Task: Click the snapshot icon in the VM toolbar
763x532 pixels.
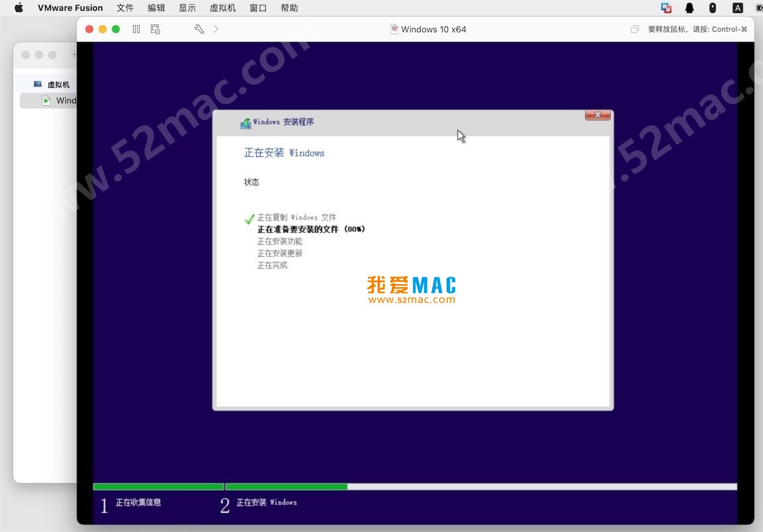Action: [x=156, y=29]
